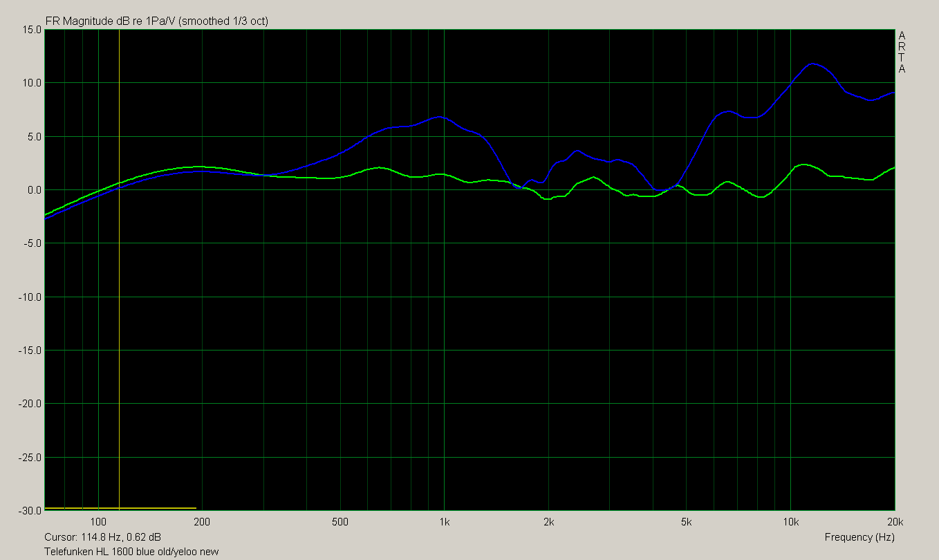Click the "Telefunken HL 1600 blue old/yeloo new" caption
This screenshot has width=939, height=560.
131,552
